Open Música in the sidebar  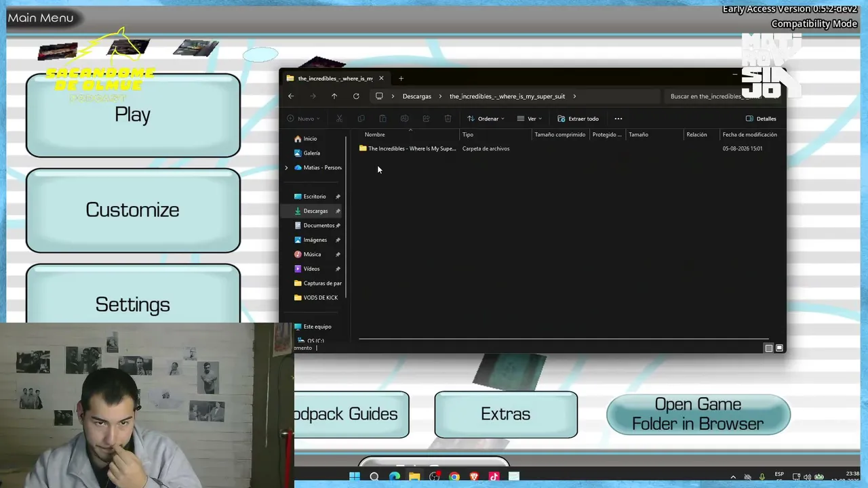[x=308, y=254]
